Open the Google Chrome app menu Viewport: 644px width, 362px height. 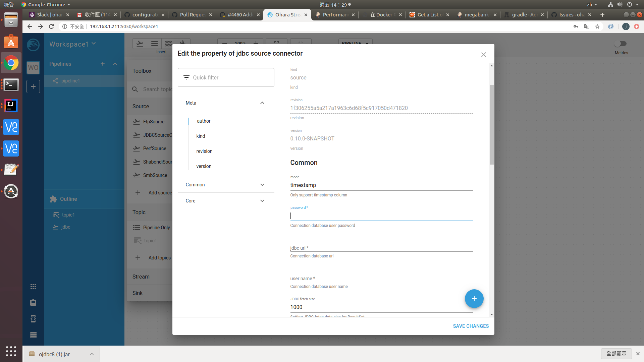[x=46, y=5]
